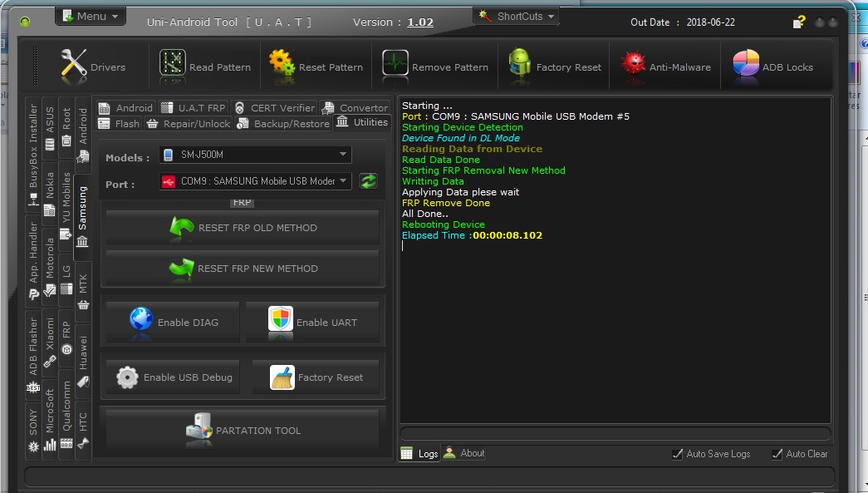Click Enable USB Debug button
This screenshot has width=868, height=493.
(173, 377)
